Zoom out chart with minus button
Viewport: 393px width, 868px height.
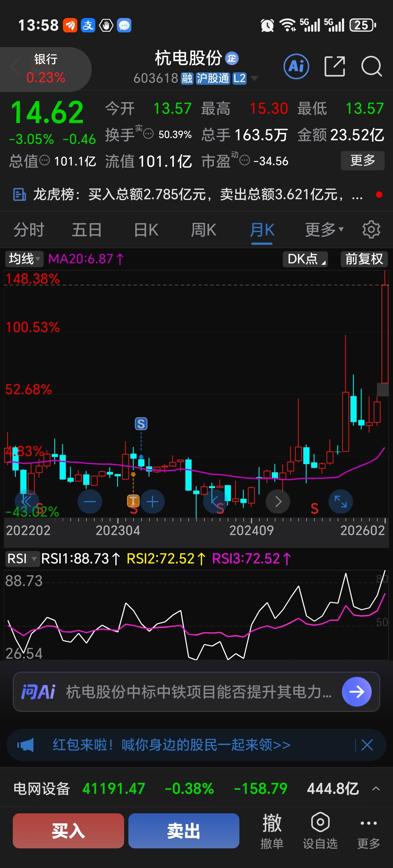click(90, 501)
